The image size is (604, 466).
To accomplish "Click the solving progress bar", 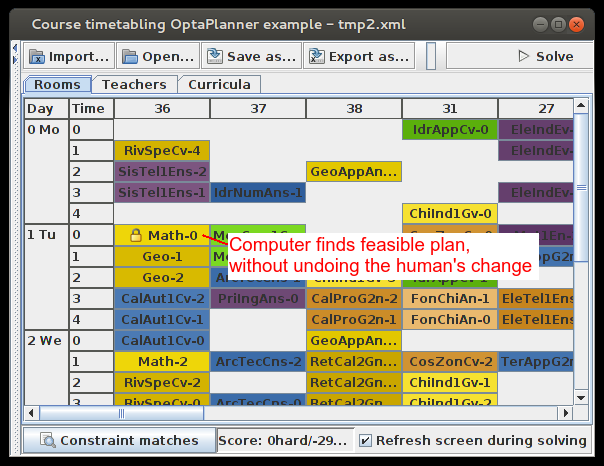I will coord(431,57).
